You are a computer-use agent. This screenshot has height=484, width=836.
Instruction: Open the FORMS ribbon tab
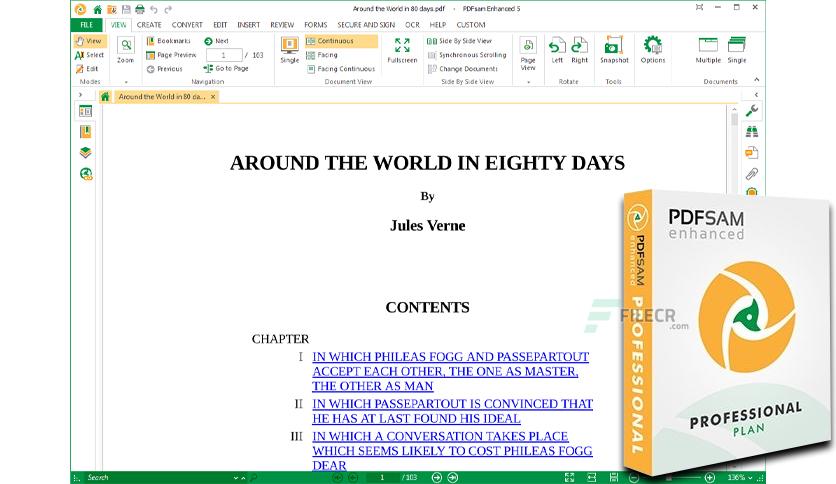316,25
